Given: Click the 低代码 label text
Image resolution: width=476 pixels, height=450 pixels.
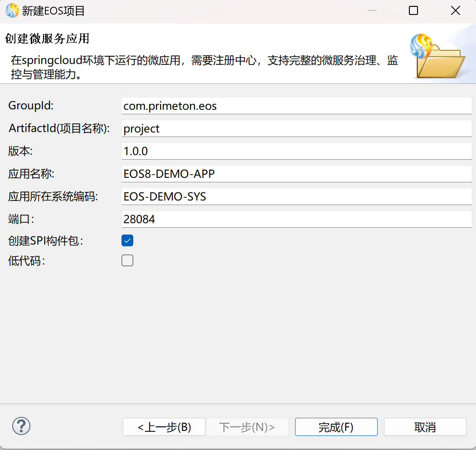Looking at the screenshot, I should [26, 261].
